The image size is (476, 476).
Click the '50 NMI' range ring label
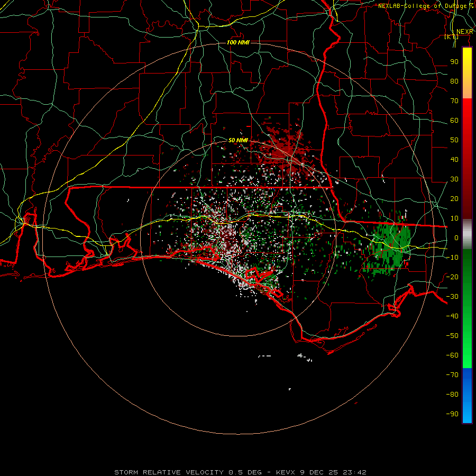coord(238,140)
